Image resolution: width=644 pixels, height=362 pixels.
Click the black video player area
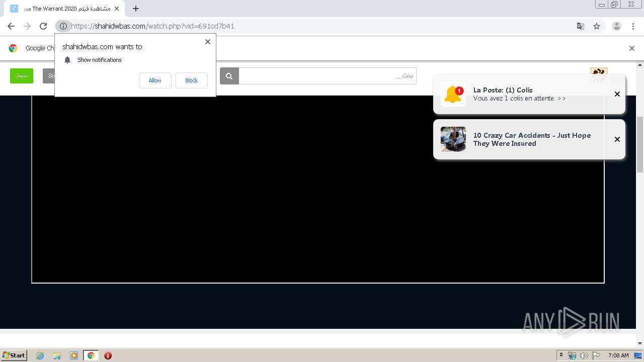[318, 189]
